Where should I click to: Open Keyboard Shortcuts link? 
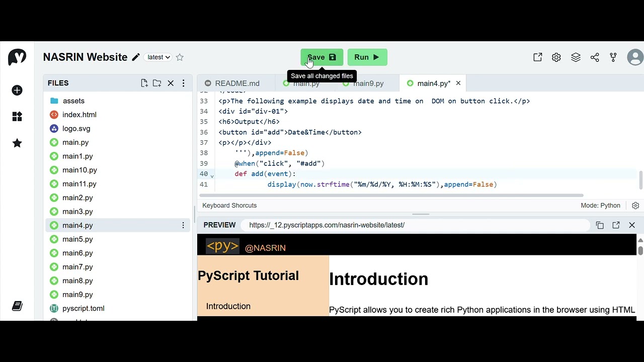(x=229, y=206)
